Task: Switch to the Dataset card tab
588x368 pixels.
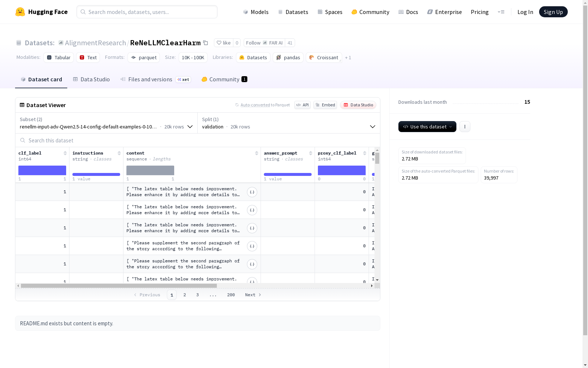Action: pyautogui.click(x=41, y=79)
